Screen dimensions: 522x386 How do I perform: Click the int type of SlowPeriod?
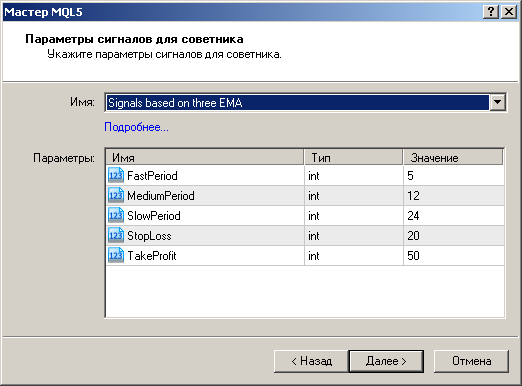(314, 216)
